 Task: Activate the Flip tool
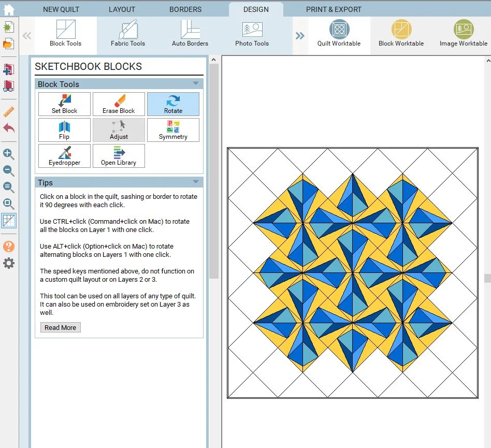pyautogui.click(x=65, y=130)
